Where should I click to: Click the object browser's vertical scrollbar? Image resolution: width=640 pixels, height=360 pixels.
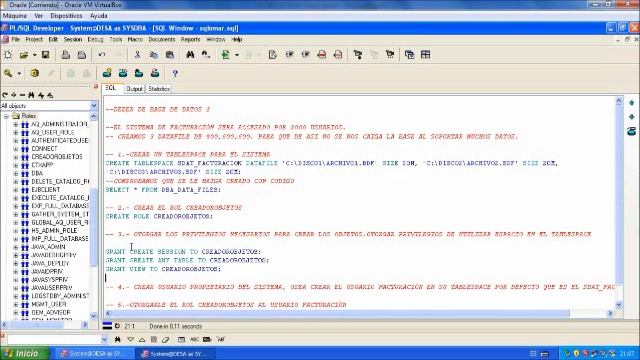click(x=93, y=216)
